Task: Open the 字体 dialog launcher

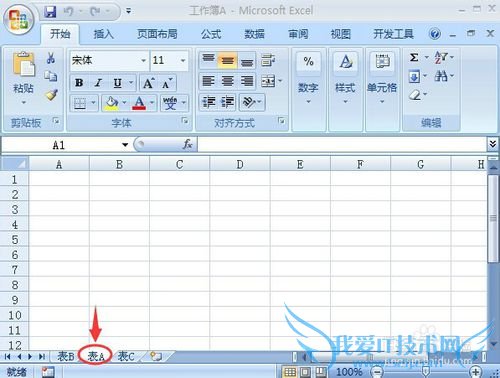Action: tap(185, 121)
